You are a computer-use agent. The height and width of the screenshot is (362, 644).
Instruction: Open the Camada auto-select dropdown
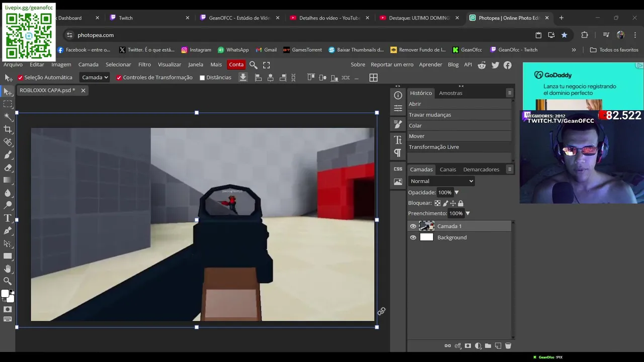(x=95, y=77)
